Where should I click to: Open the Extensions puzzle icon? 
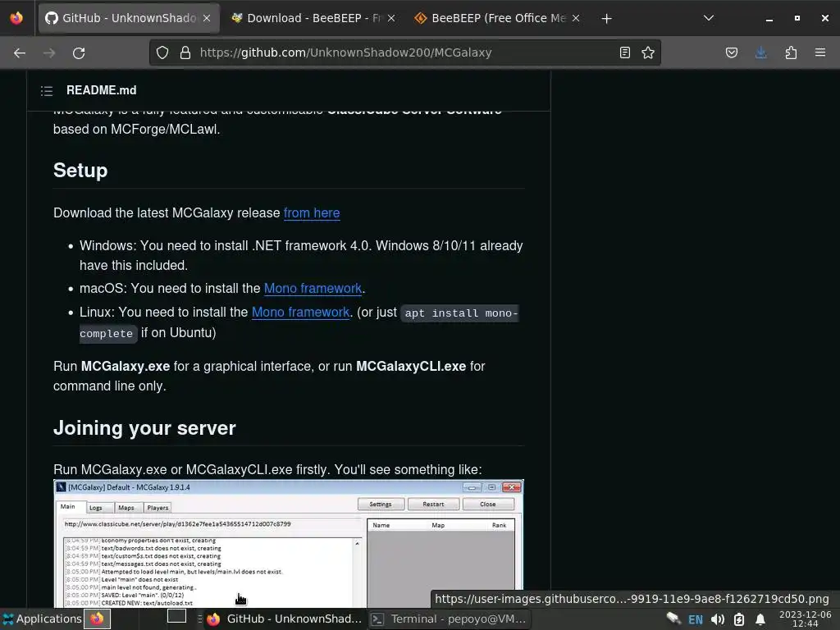(x=791, y=52)
